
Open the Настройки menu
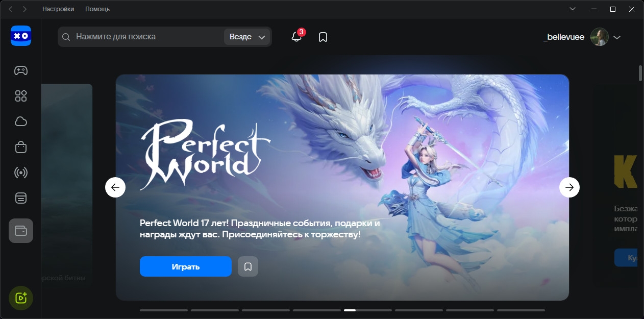[58, 9]
